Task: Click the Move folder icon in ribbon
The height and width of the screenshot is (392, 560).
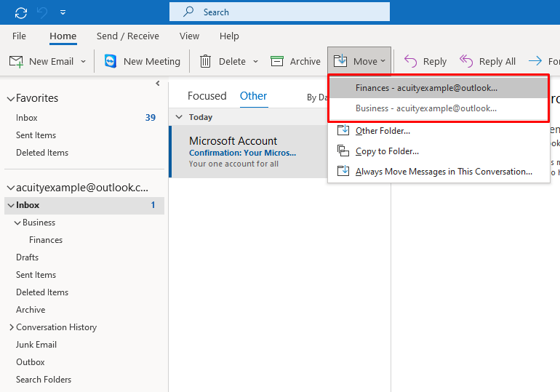Action: point(340,60)
